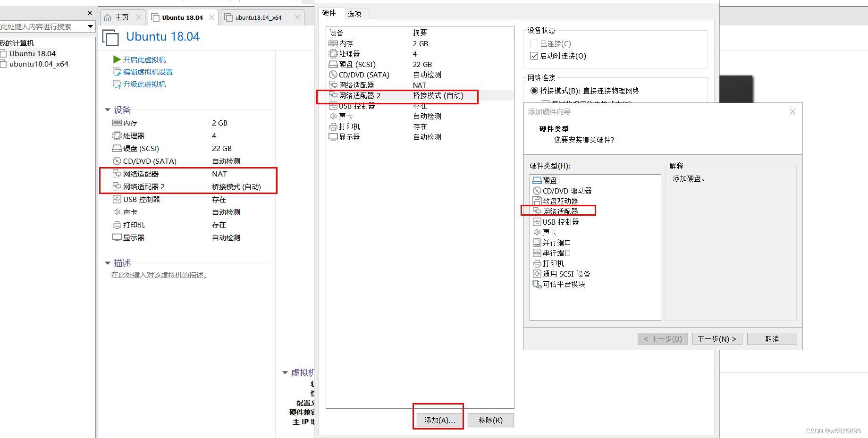Click 升级此虚拟机 link

(144, 84)
